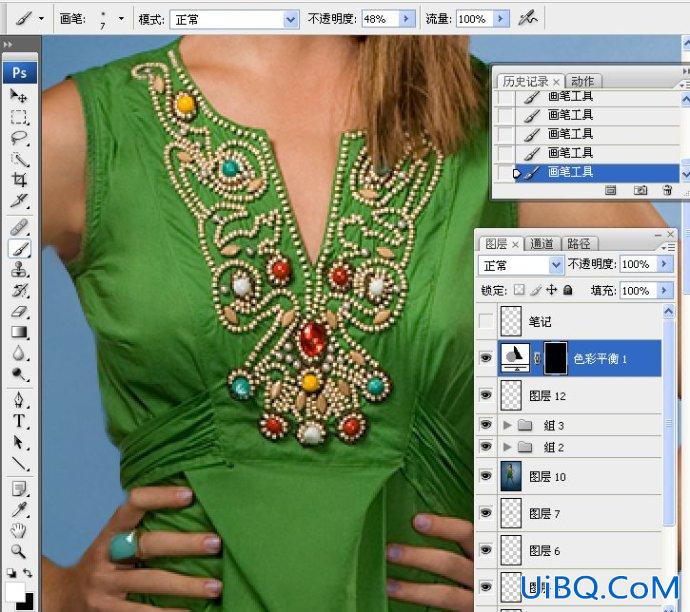The height and width of the screenshot is (612, 690).
Task: Open the 填充 slider arrow
Action: coord(664,290)
